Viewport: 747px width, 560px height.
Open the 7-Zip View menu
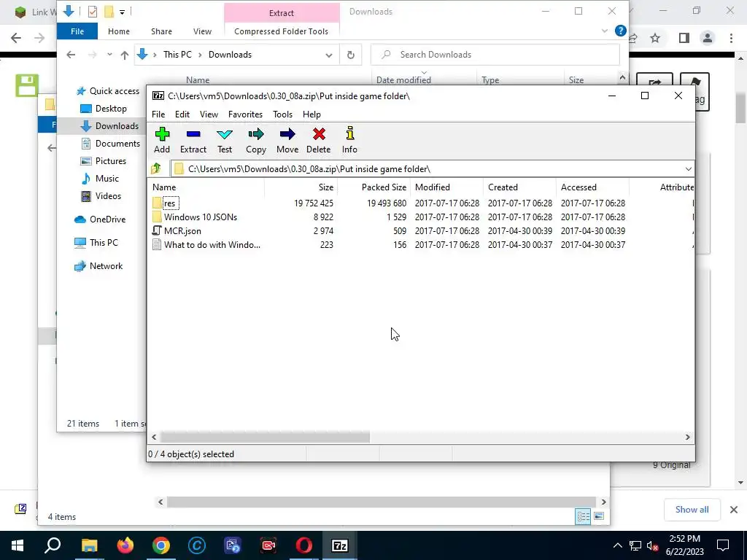tap(209, 114)
